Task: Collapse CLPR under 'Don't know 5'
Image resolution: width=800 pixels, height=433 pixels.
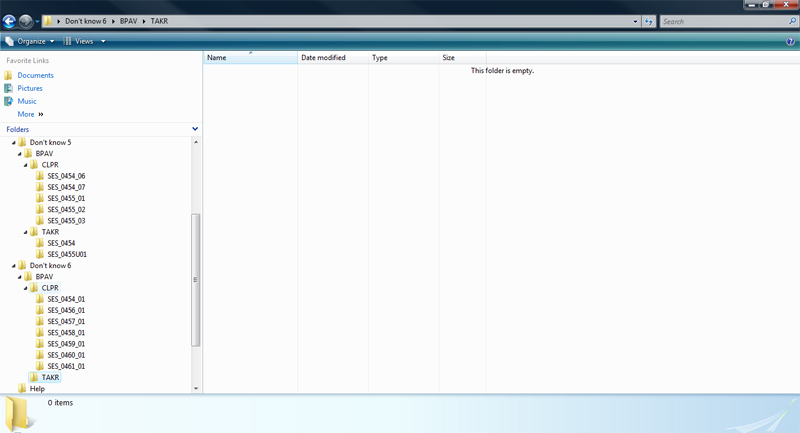Action: (26, 165)
